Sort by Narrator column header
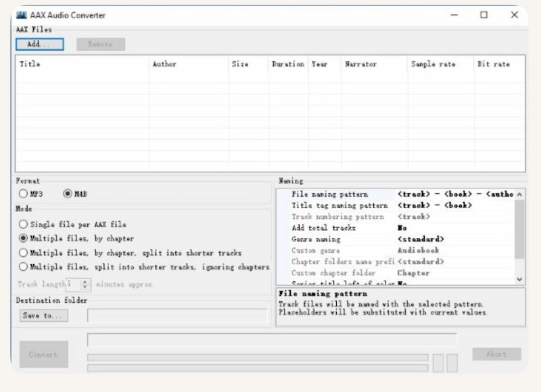This screenshot has height=392, width=541. point(375,64)
